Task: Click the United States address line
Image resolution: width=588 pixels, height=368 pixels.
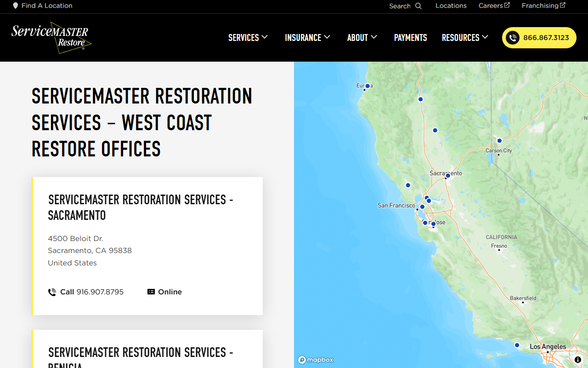Action: (73, 263)
